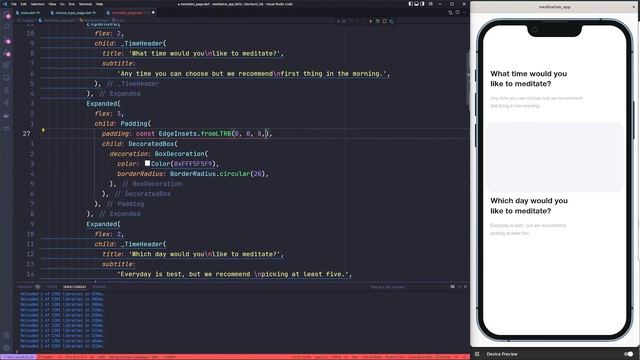Click the 'Any time you can choose' subtitle in preview
The width and height of the screenshot is (640, 360).
pos(536,102)
